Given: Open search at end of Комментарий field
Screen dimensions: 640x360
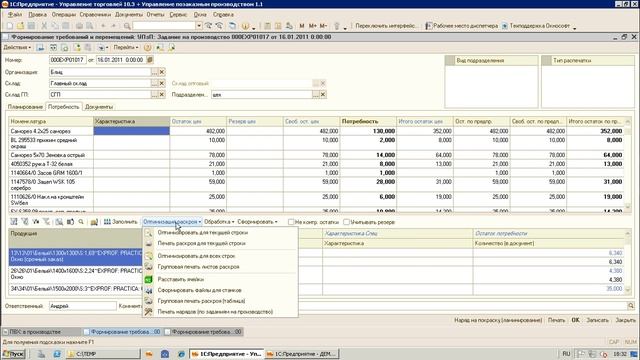Looking at the screenshot, I should point(631,306).
